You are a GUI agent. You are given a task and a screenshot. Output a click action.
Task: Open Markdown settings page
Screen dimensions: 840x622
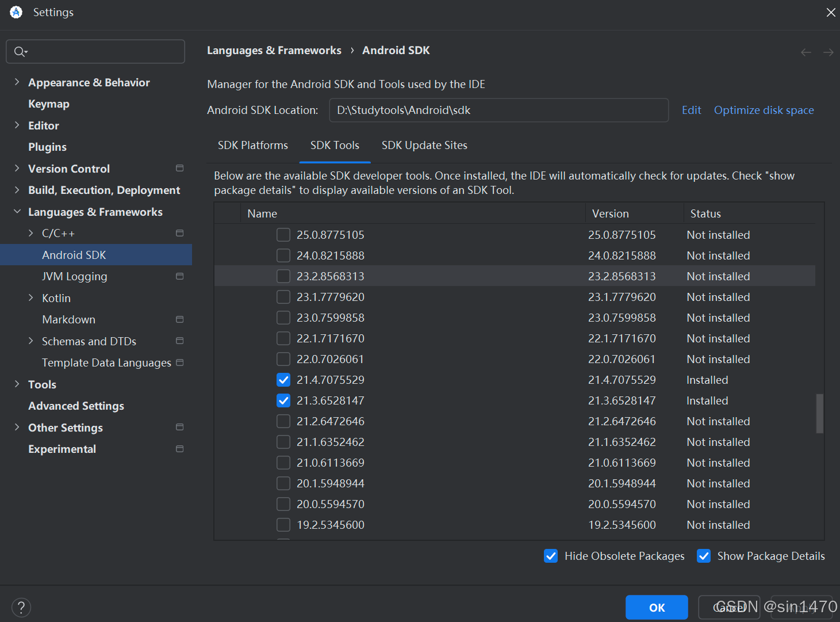point(69,319)
